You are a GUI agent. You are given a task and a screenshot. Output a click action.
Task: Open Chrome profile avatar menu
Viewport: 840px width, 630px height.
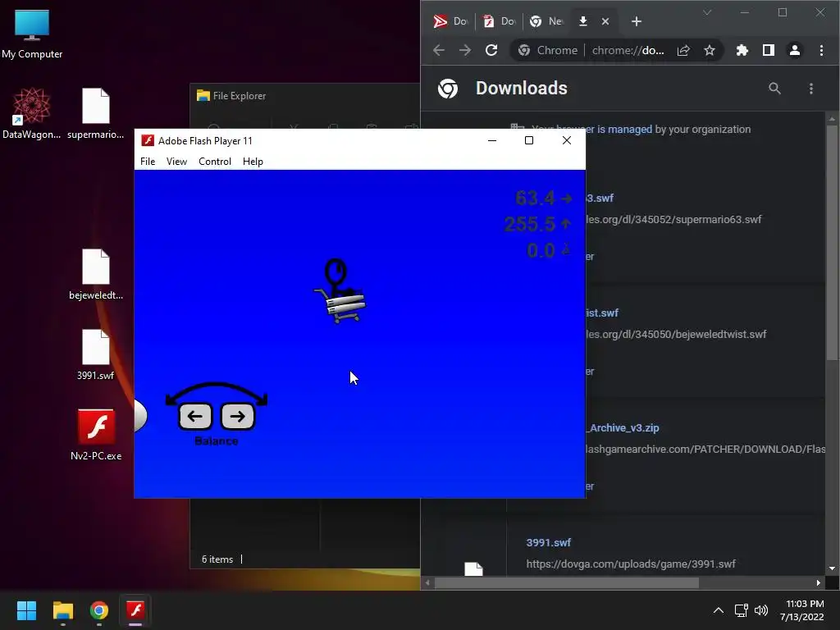(x=794, y=50)
